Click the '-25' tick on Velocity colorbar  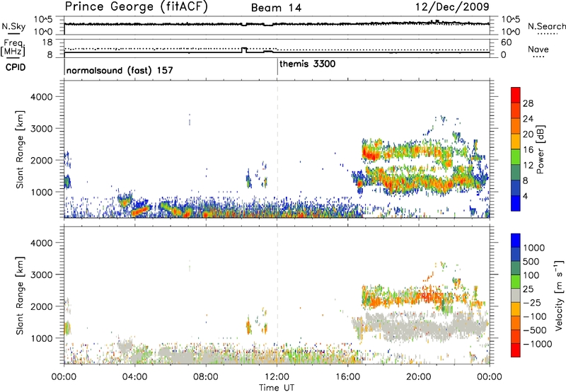click(532, 302)
